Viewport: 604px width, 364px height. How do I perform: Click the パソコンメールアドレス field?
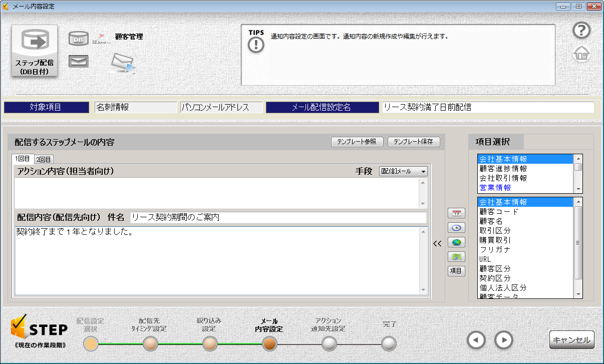[222, 107]
